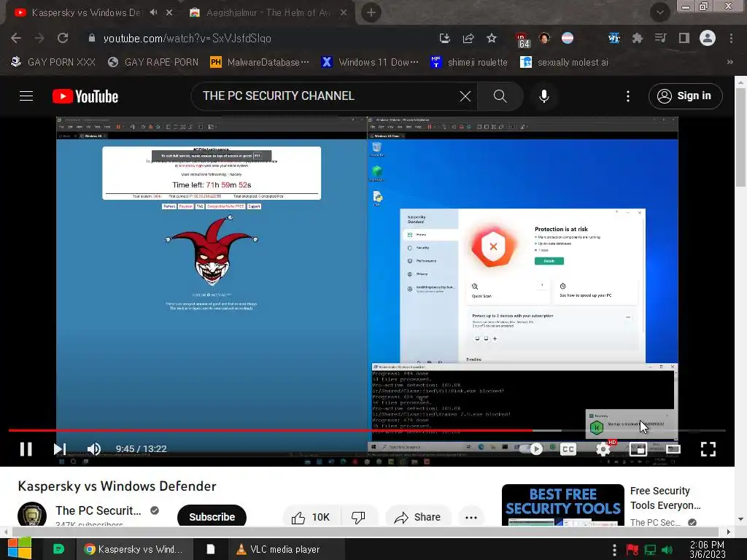The width and height of the screenshot is (747, 560).
Task: Click the share page icon in address bar
Action: pos(468,38)
